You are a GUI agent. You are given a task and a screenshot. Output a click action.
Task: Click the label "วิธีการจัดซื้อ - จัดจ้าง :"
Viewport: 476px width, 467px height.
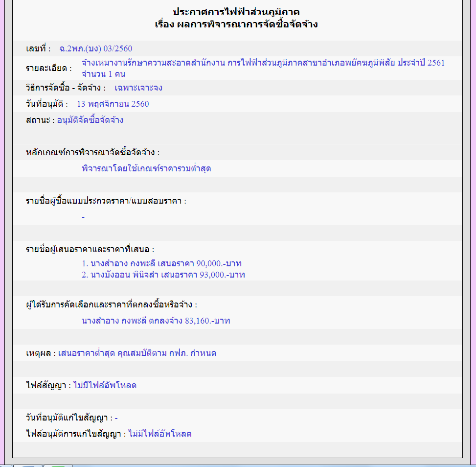[x=66, y=88]
